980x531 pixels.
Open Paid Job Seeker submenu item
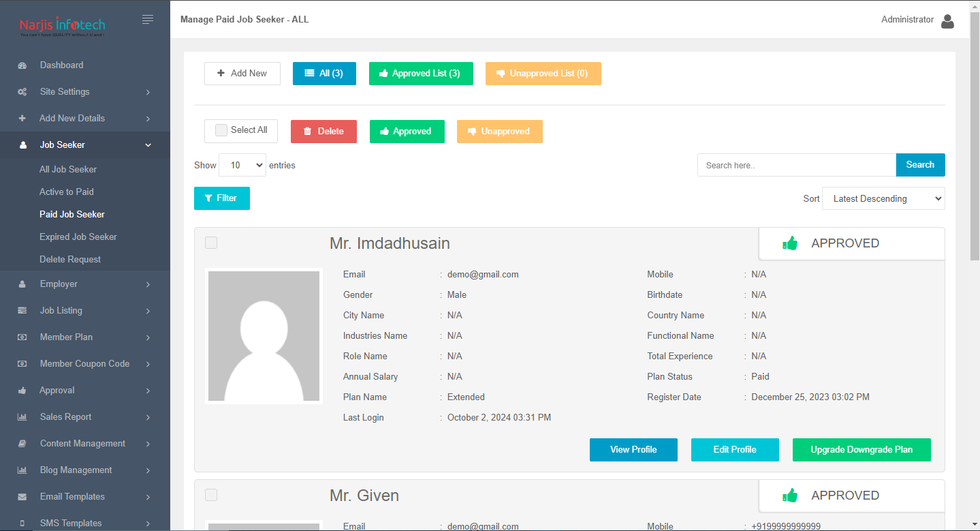click(72, 214)
